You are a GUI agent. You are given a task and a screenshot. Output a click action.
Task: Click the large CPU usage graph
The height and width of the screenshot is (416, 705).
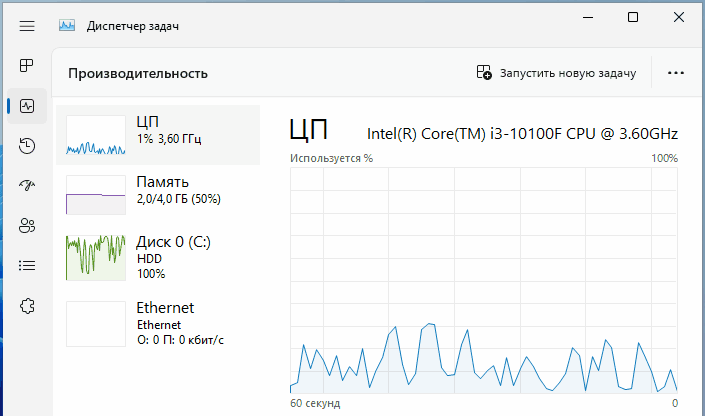pyautogui.click(x=484, y=281)
